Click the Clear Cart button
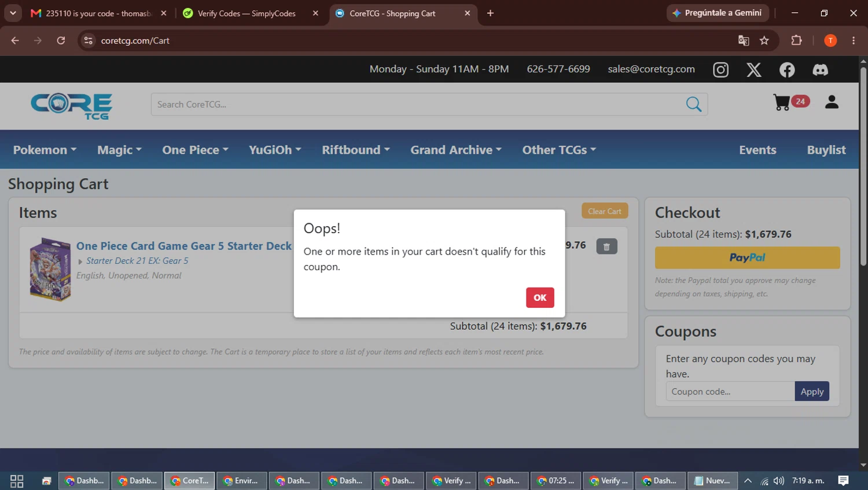 pos(605,211)
